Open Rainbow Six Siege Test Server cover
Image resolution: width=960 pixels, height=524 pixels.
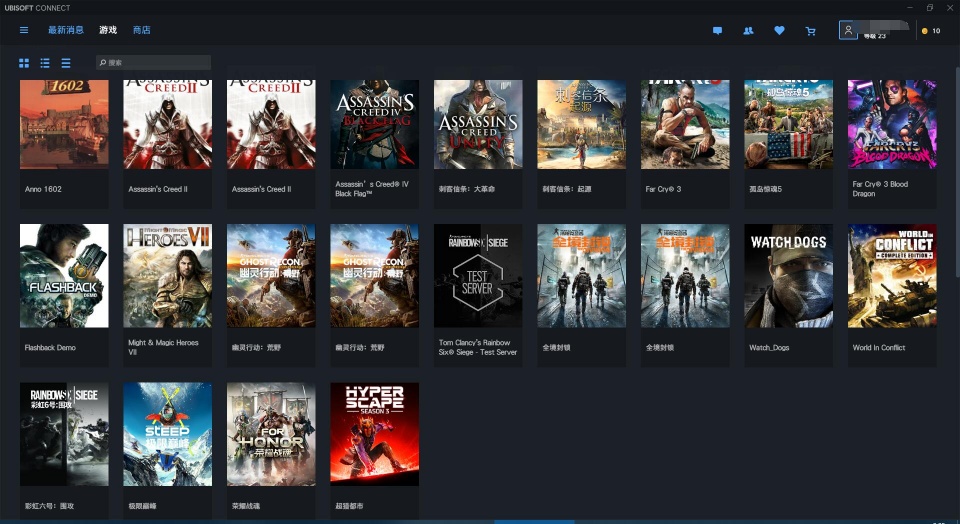(478, 275)
